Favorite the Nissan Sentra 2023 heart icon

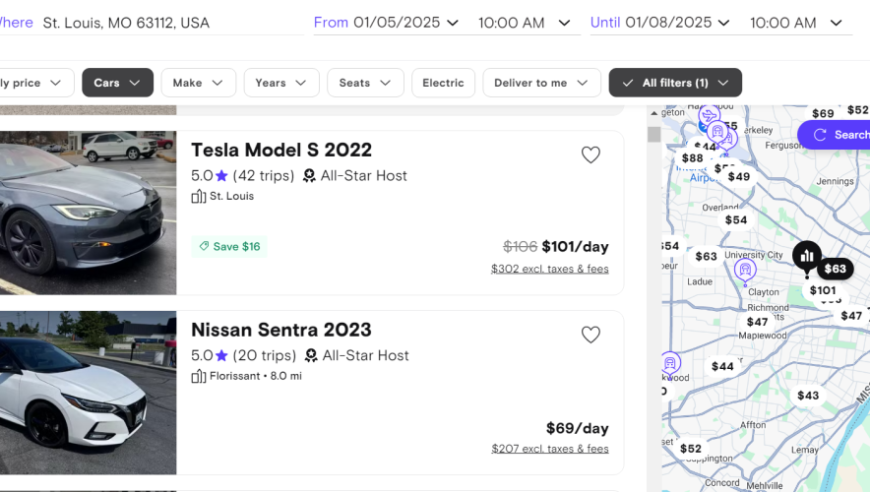(590, 334)
